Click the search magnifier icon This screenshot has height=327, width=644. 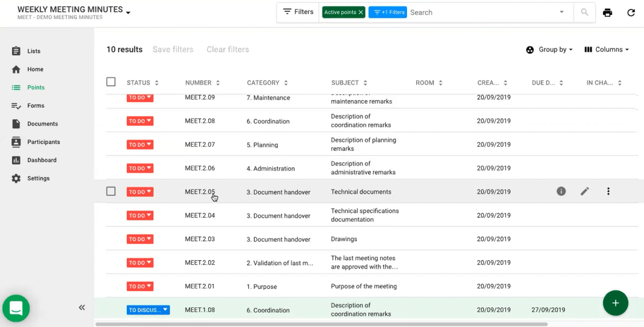tap(584, 12)
